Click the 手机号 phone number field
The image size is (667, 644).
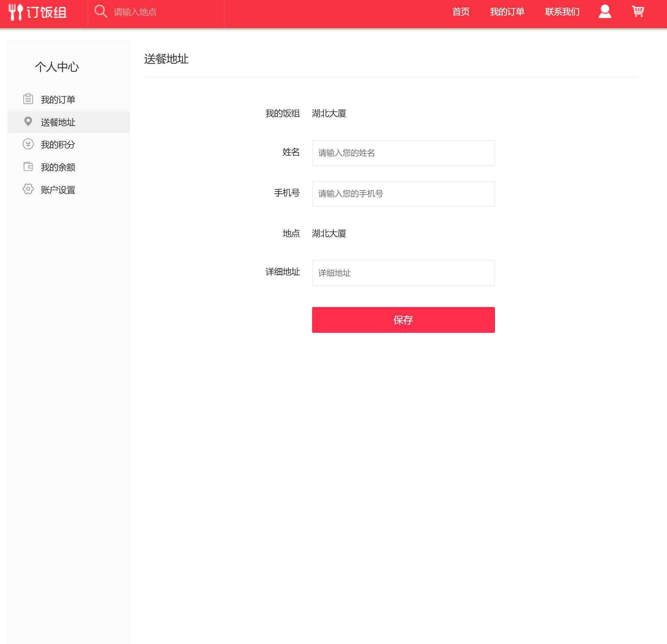(x=403, y=194)
